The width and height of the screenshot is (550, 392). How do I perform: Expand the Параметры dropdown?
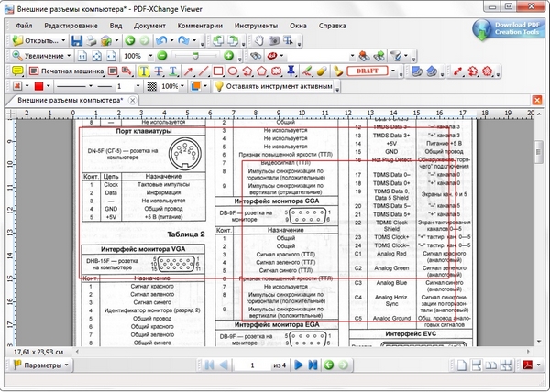(67, 365)
